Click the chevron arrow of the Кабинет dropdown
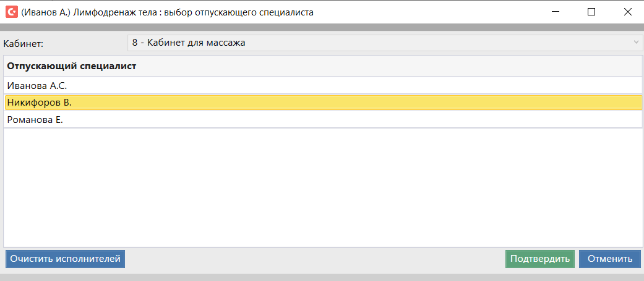 [636, 43]
